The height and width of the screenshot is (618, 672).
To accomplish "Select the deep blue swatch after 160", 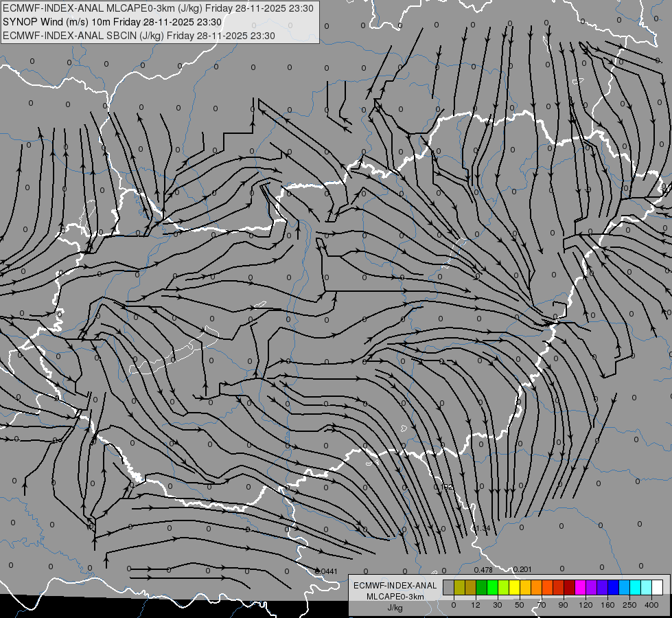I will pos(613,587).
